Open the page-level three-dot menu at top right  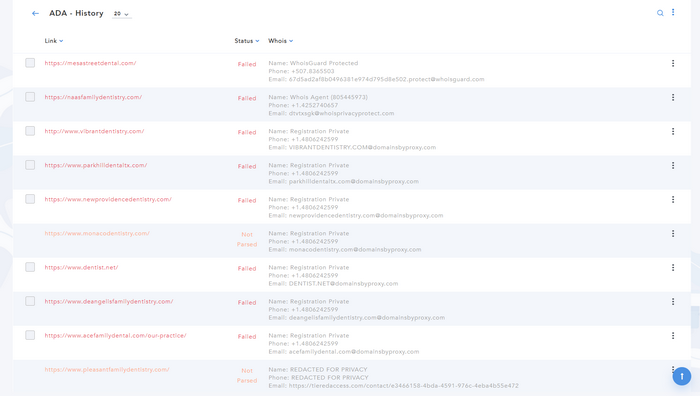click(673, 12)
